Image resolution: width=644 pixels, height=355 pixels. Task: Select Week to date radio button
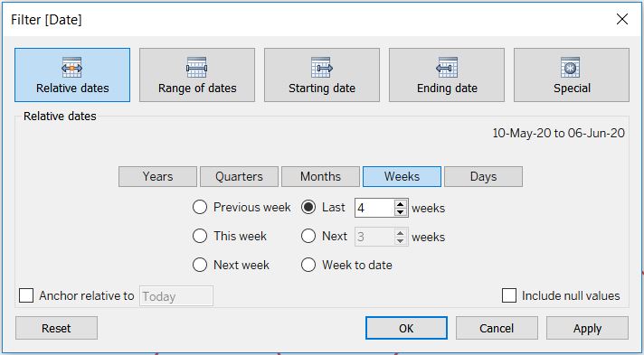point(308,265)
